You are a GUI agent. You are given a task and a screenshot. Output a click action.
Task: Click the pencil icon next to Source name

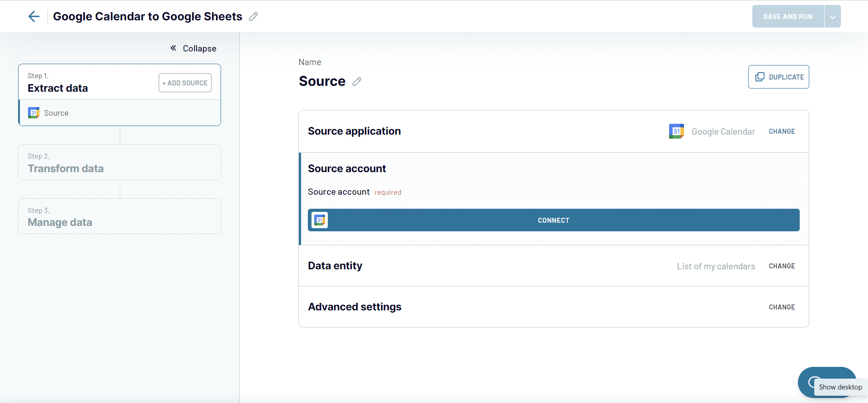357,82
